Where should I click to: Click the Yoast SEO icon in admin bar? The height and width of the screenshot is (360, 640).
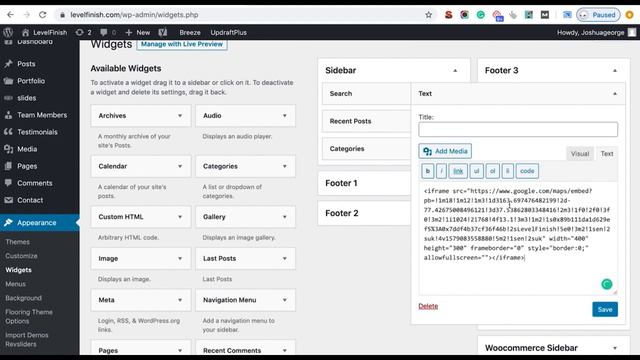tap(163, 32)
